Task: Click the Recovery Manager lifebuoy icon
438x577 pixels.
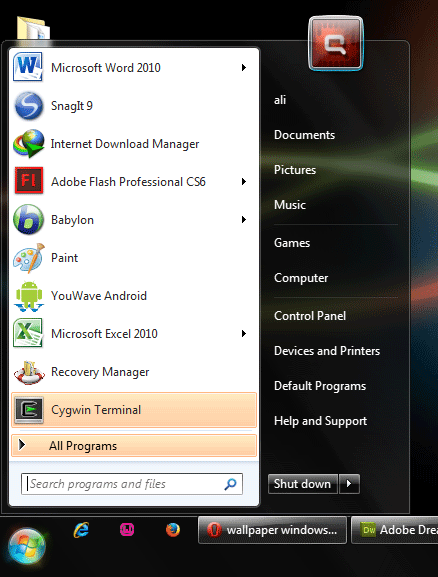Action: point(29,372)
